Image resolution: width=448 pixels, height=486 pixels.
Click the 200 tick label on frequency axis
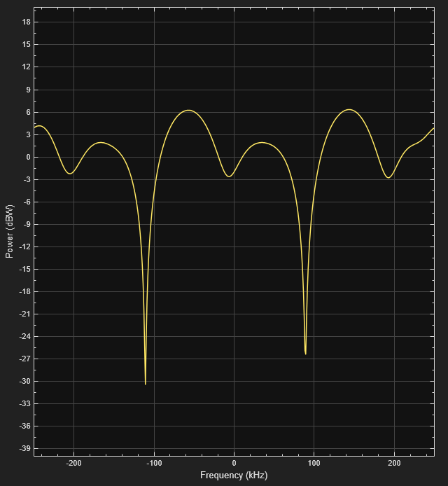pos(394,464)
